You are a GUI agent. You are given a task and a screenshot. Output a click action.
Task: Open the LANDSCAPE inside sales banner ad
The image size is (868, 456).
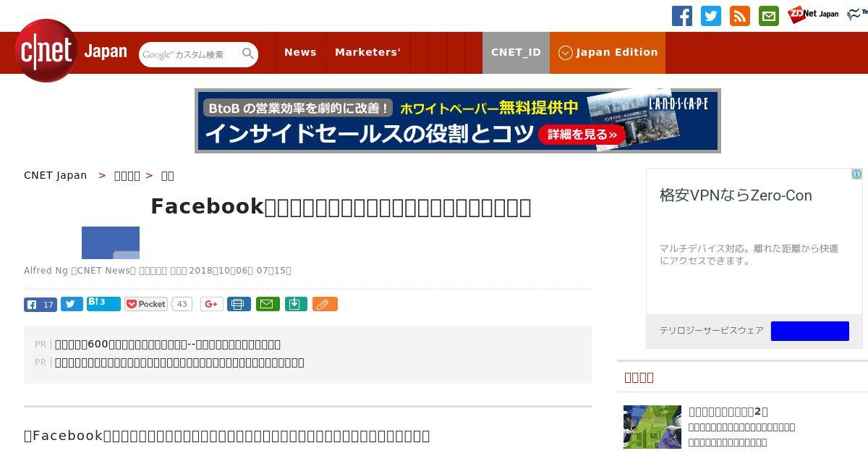458,121
